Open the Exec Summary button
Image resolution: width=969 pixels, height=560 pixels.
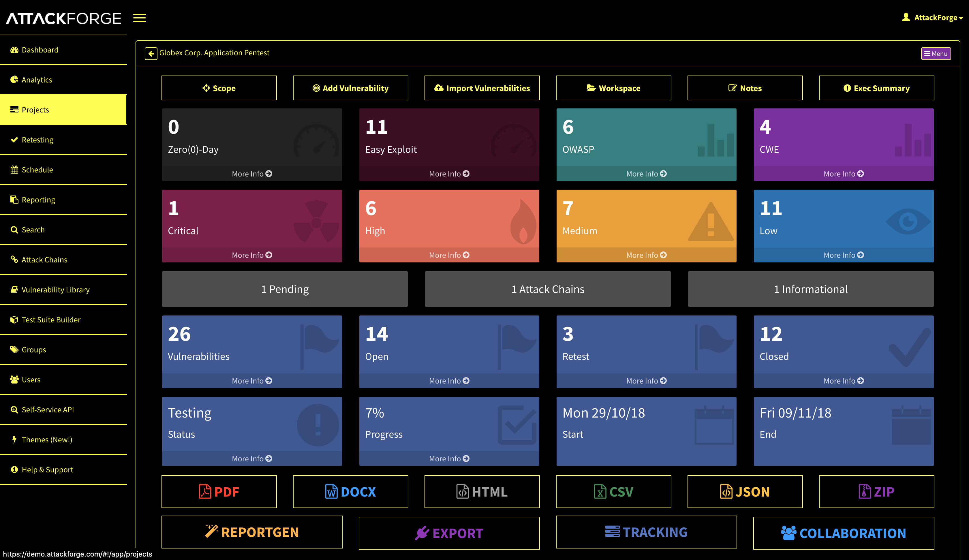coord(877,88)
